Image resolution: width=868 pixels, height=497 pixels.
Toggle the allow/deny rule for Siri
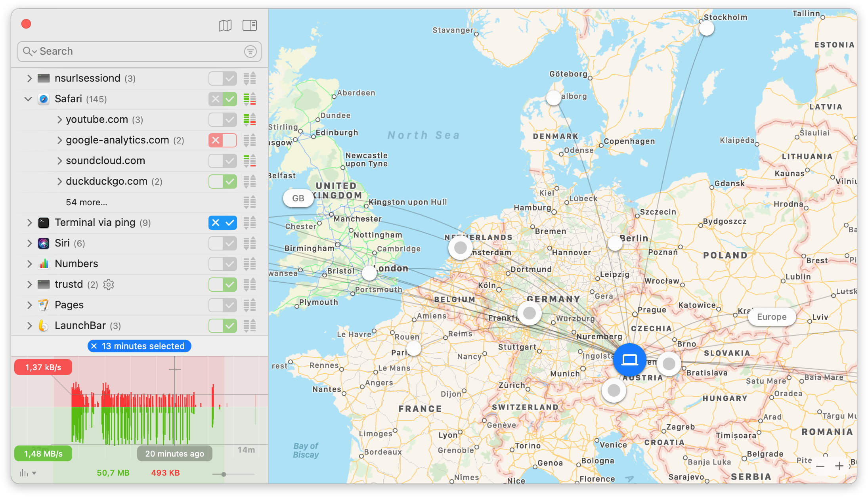coord(223,243)
